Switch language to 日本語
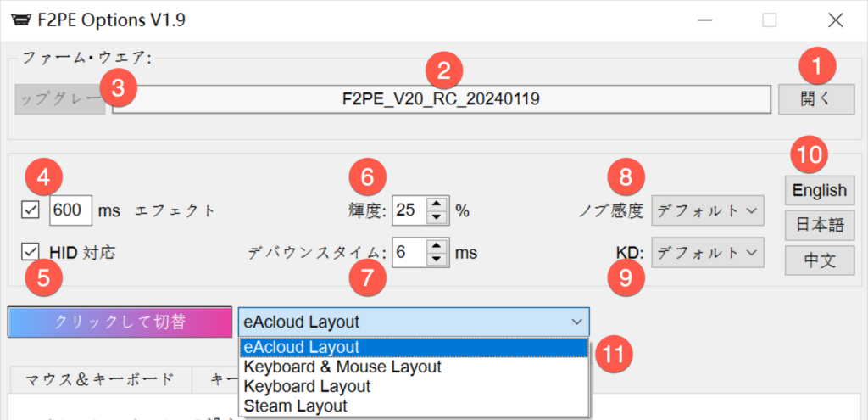Image resolution: width=868 pixels, height=420 pixels. (820, 226)
